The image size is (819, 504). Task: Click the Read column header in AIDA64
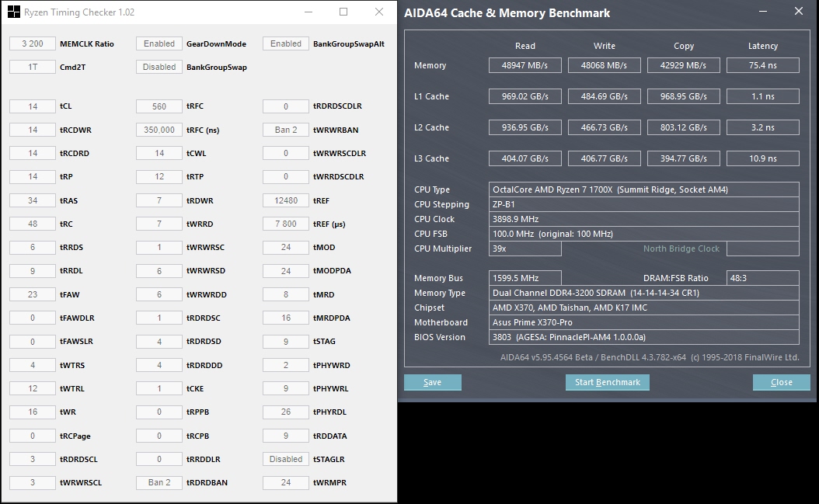pos(525,46)
